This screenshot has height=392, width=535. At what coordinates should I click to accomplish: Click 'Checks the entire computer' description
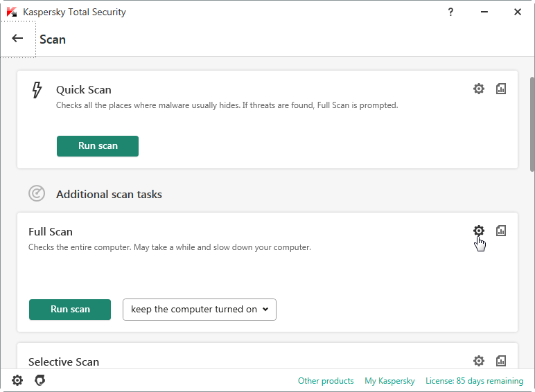click(170, 247)
